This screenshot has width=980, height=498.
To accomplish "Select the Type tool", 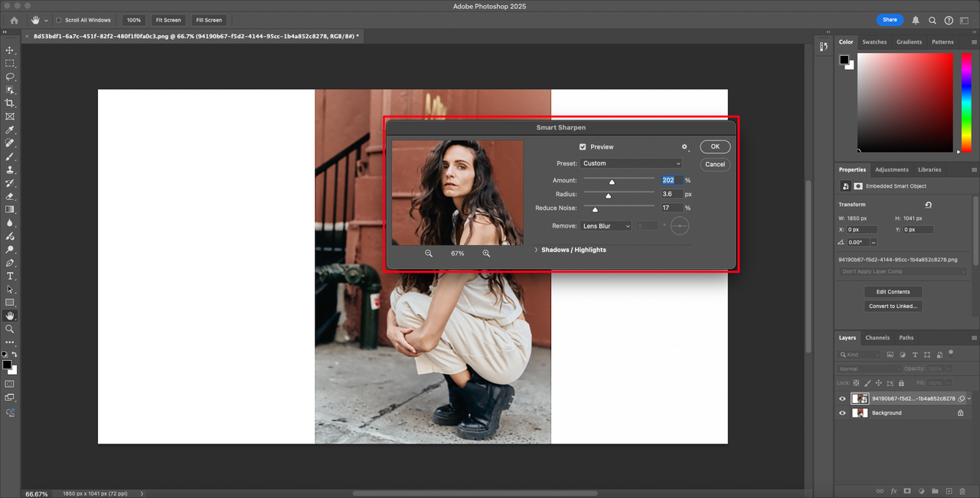I will coord(10,276).
